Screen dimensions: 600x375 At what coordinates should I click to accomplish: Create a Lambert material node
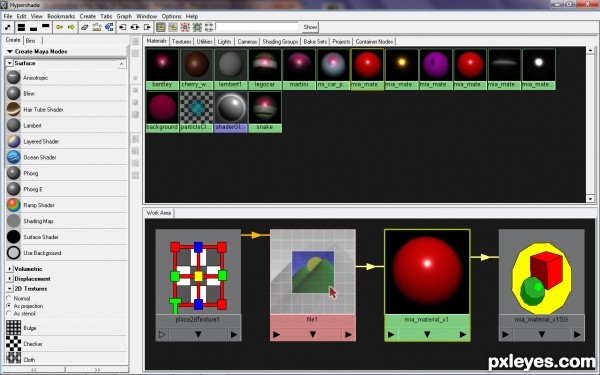pyautogui.click(x=66, y=126)
